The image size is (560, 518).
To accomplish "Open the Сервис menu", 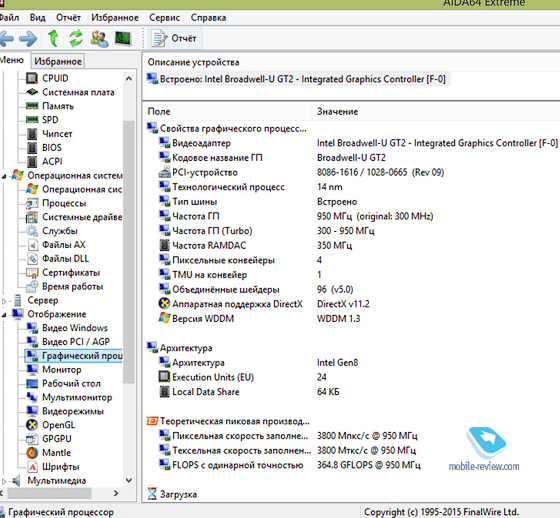I will (164, 18).
